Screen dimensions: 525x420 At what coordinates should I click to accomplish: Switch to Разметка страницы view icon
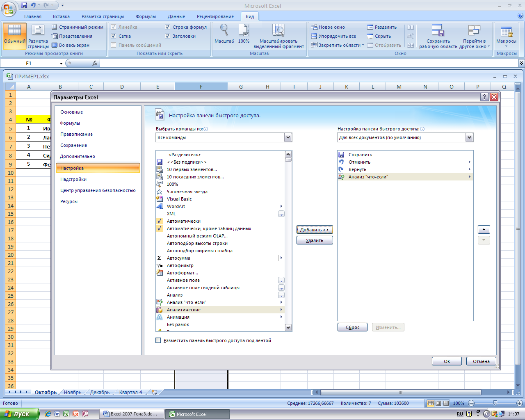(38, 30)
